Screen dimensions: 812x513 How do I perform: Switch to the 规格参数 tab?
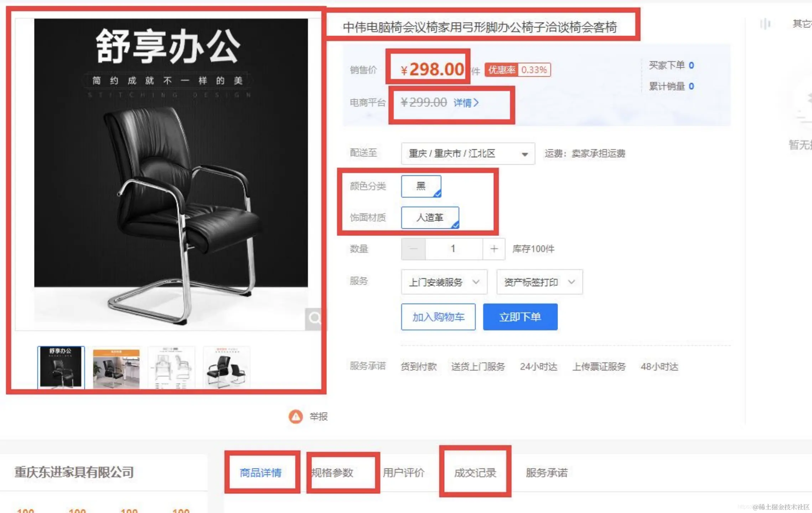332,473
